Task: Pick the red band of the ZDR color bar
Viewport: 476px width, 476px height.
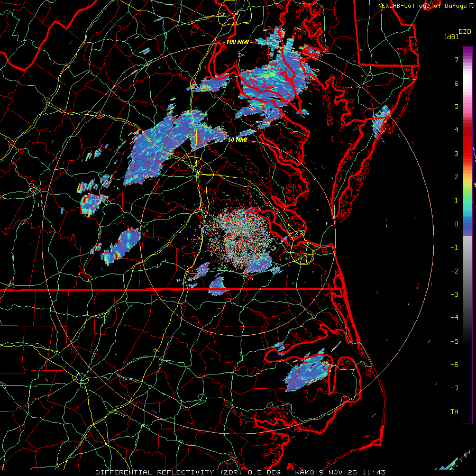Action: 467,146
